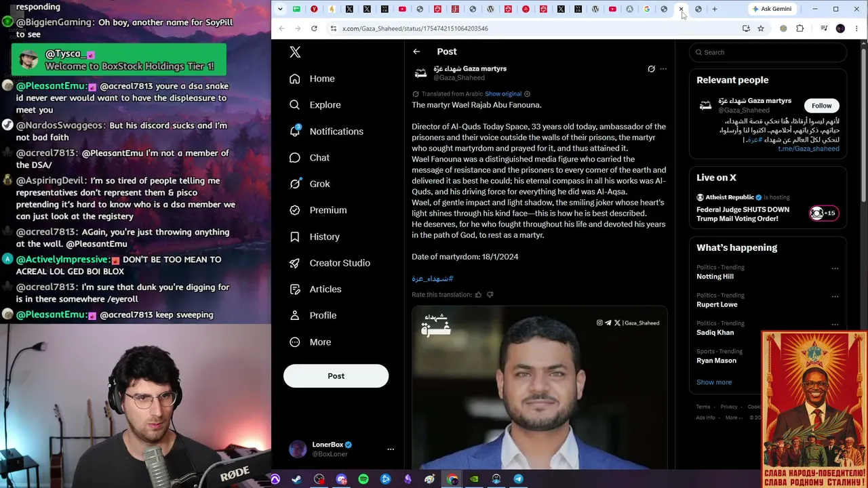Expand Chrome tab search dropdown
Image resolution: width=868 pixels, height=488 pixels.
pos(280,9)
